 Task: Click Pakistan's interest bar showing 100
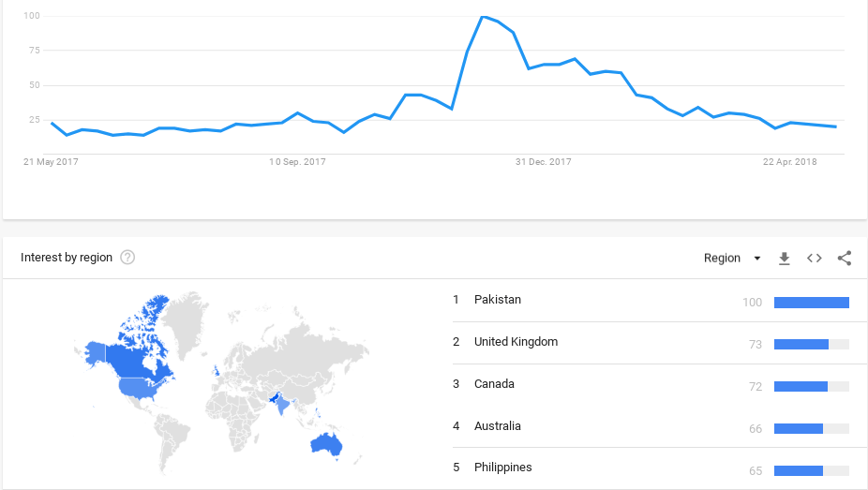[811, 302]
